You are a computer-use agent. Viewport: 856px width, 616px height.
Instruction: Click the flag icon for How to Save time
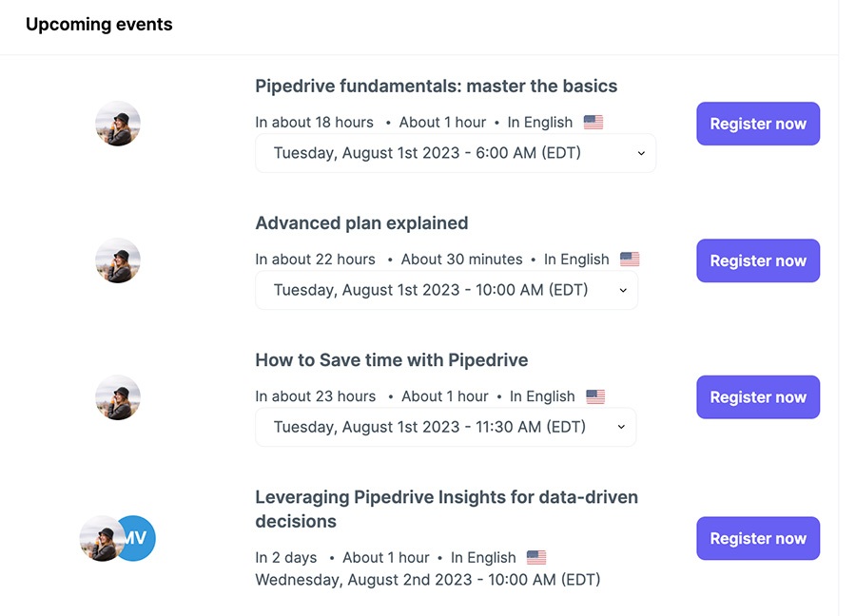[x=594, y=395]
